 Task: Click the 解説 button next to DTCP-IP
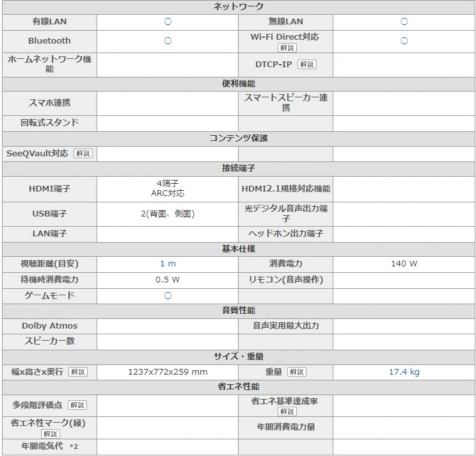[306, 65]
